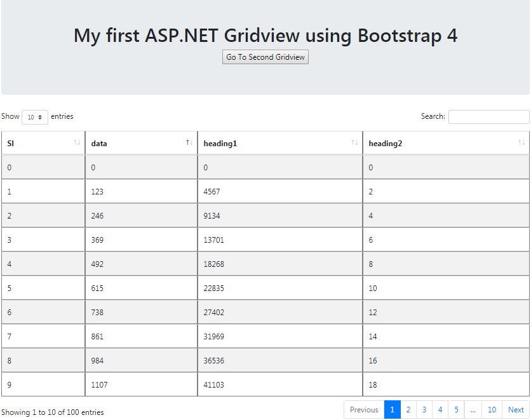Sort by the heading2 header label

[x=386, y=143]
